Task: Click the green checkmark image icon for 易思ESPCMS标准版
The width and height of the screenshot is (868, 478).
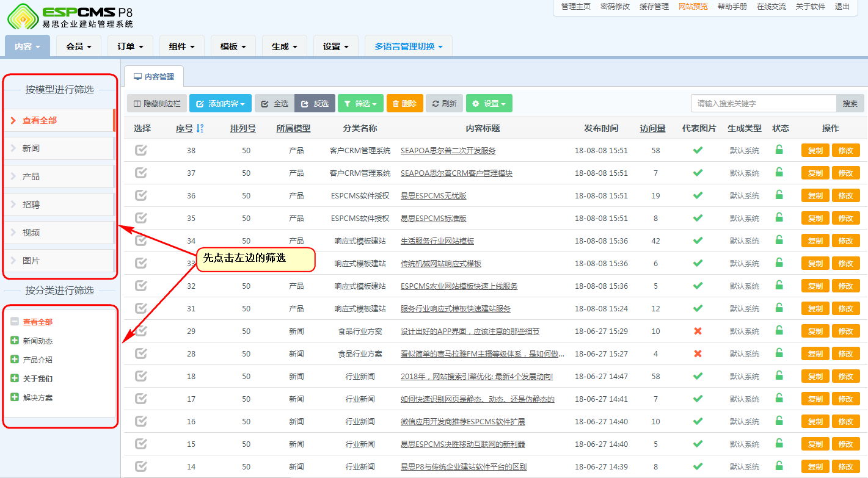Action: click(x=698, y=218)
